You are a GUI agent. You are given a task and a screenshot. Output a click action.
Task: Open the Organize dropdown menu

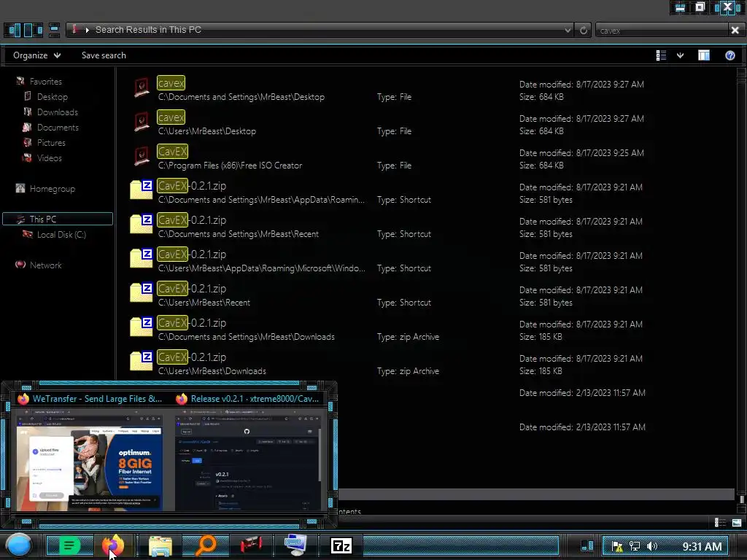pos(36,55)
